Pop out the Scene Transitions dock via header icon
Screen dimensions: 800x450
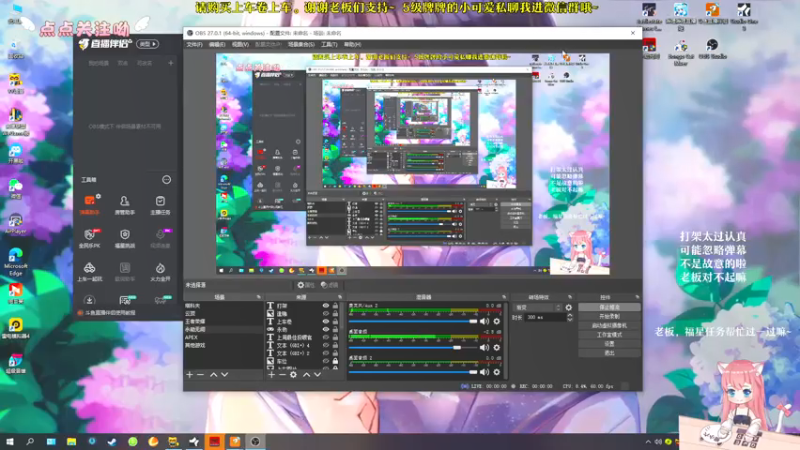pyautogui.click(x=570, y=297)
